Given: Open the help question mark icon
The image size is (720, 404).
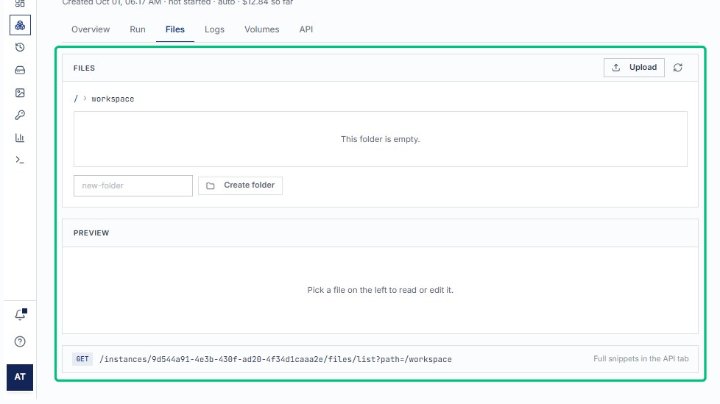Looking at the screenshot, I should pos(20,342).
